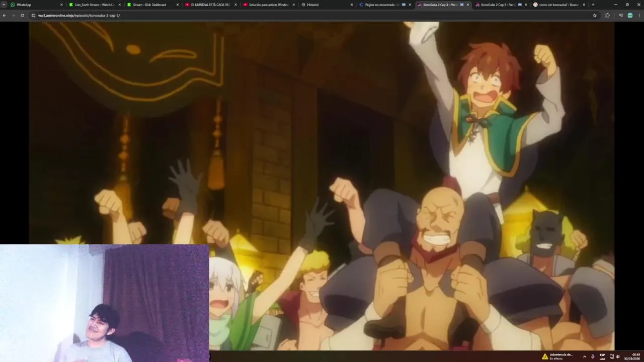Screen dimensions: 644x362
Task: Open the browser extensions menu
Action: coord(607,16)
